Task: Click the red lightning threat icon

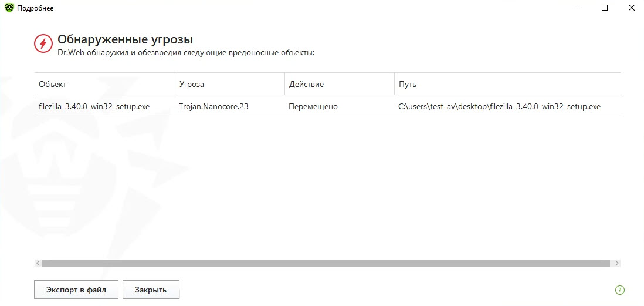Action: [x=43, y=43]
